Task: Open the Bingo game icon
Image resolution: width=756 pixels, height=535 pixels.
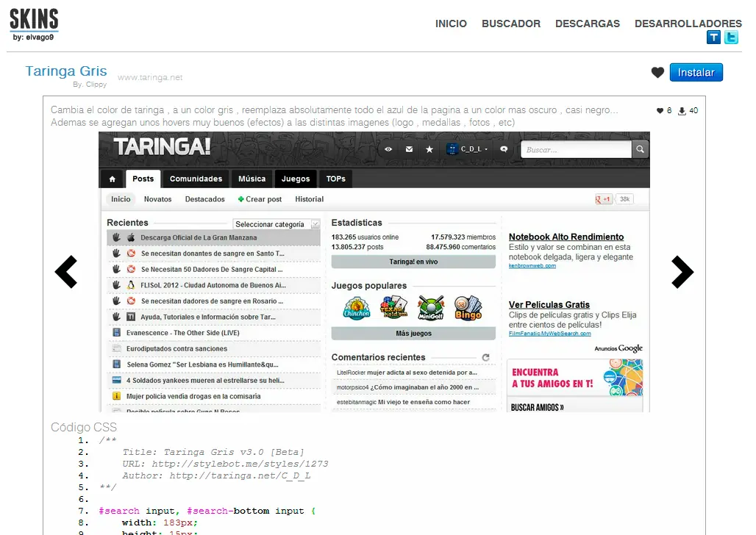Action: pyautogui.click(x=468, y=307)
